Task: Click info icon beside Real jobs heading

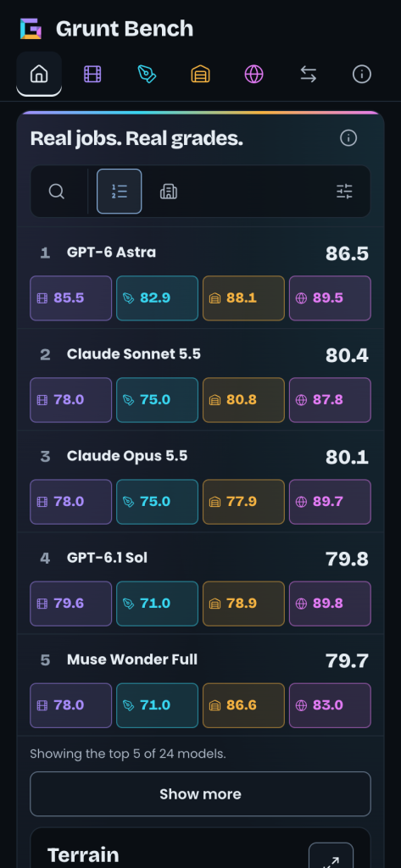Action: click(348, 138)
